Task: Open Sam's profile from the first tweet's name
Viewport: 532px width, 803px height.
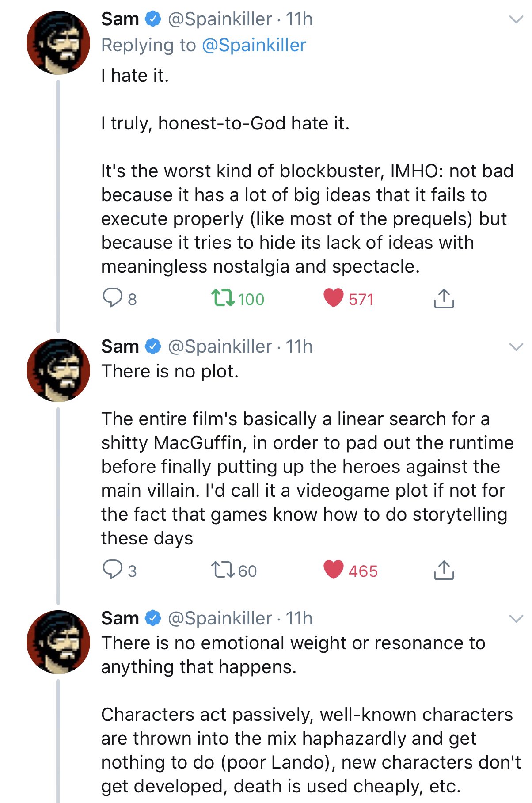Action: (x=120, y=19)
